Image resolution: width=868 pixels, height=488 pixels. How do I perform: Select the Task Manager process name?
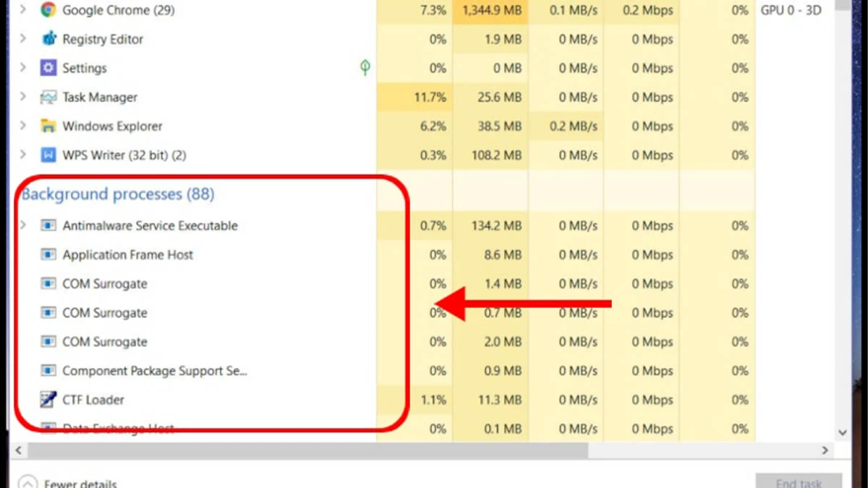tap(100, 97)
